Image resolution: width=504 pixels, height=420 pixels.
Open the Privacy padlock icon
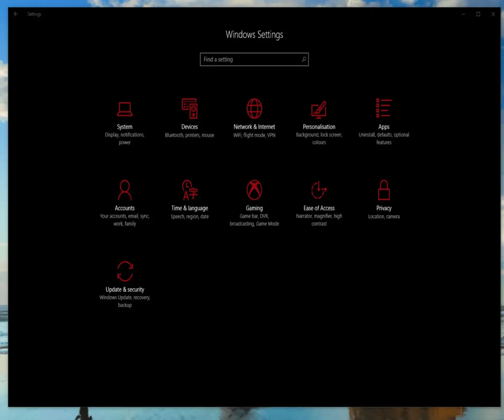click(x=384, y=190)
